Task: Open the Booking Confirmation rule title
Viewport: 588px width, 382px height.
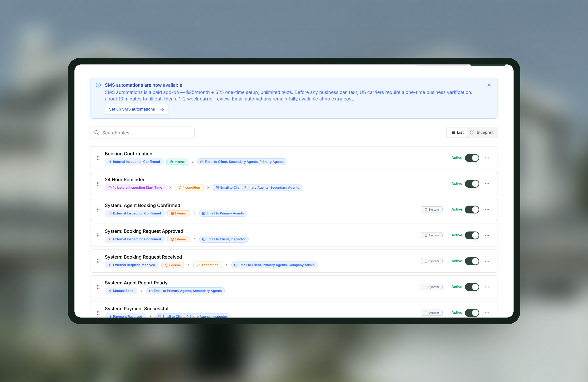Action: (128, 154)
